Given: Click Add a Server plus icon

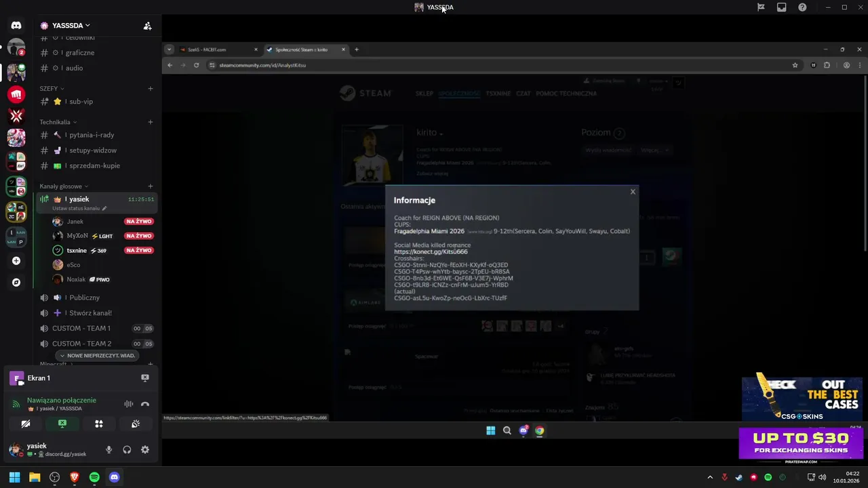Looking at the screenshot, I should coord(16,261).
